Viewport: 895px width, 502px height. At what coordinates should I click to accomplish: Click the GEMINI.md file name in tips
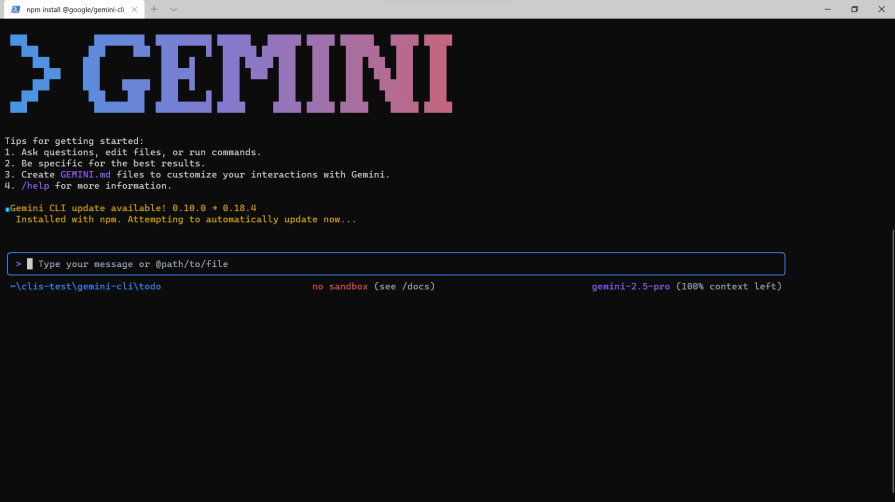pos(84,175)
